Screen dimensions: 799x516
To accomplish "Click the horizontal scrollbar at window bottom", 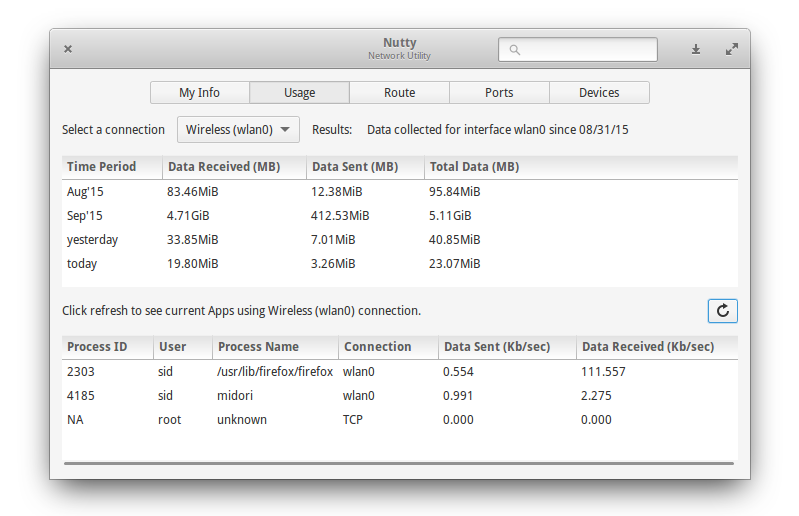I will coord(399,464).
